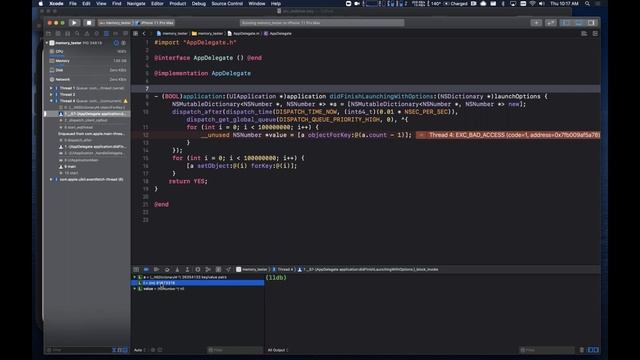Image resolution: width=640 pixels, height=360 pixels.
Task: Select variable i row in variables view
Action: (198, 283)
